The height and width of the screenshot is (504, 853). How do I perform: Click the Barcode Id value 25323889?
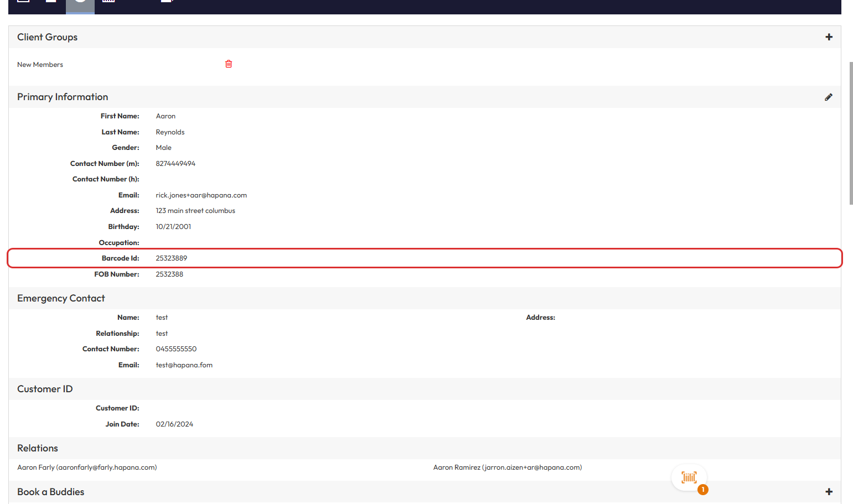click(x=171, y=258)
